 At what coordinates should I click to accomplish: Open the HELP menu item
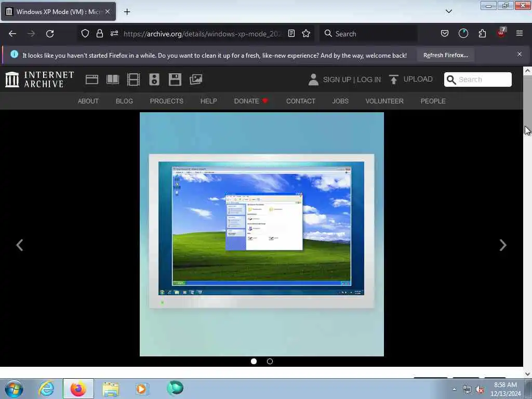pyautogui.click(x=209, y=101)
